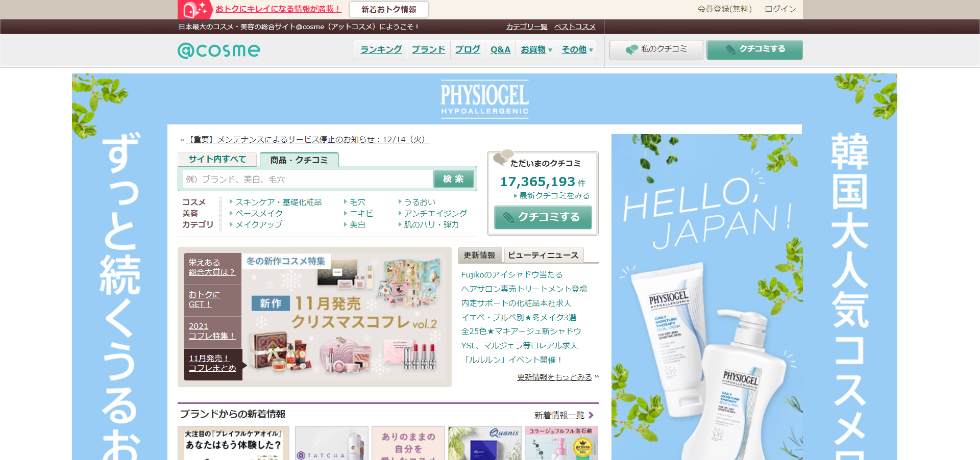Click the ログイン link

780,9
